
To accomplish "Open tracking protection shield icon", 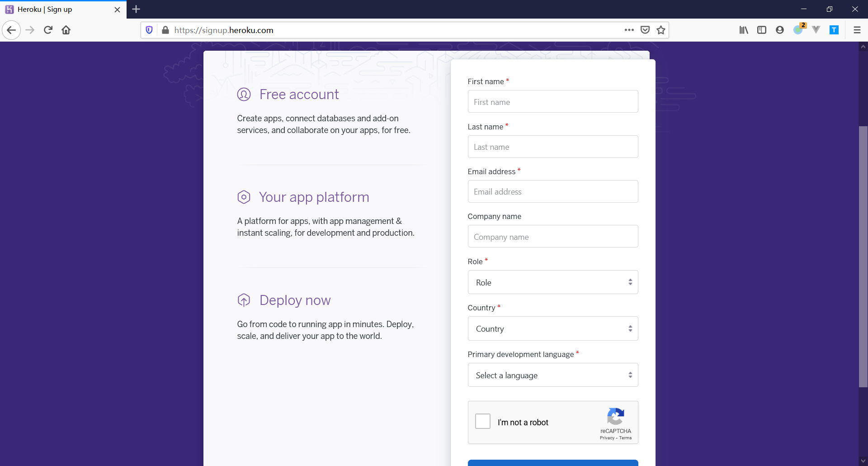I will [x=149, y=30].
